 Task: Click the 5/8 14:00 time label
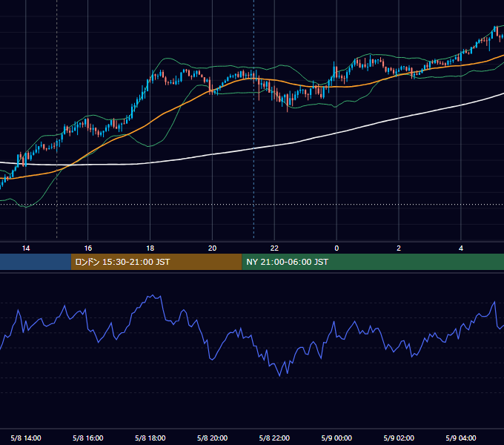tap(26, 438)
